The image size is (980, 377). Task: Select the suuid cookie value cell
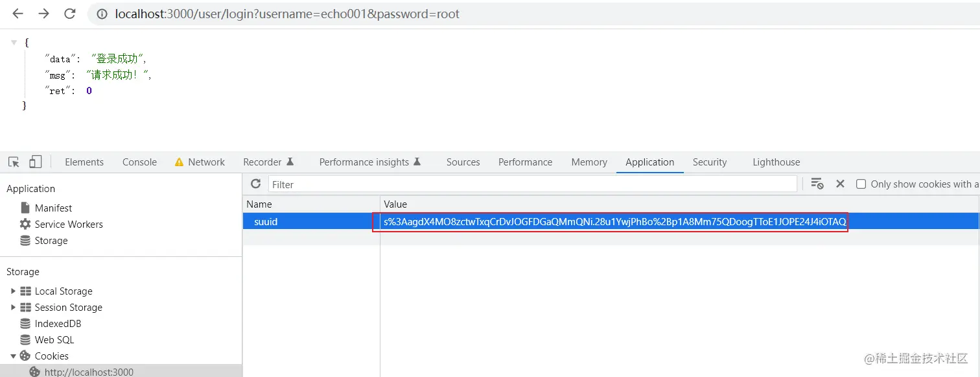click(680, 221)
